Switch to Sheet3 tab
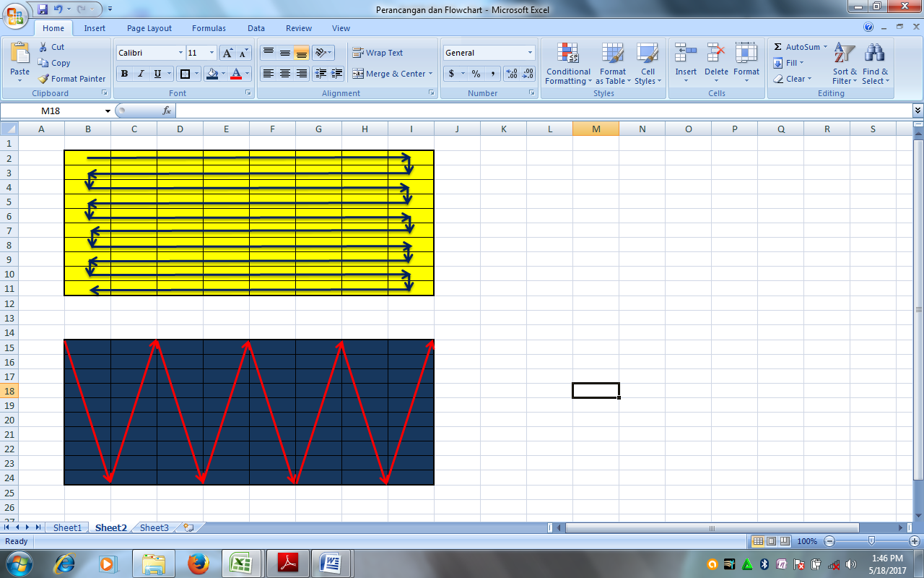Image resolution: width=924 pixels, height=578 pixels. click(x=154, y=528)
